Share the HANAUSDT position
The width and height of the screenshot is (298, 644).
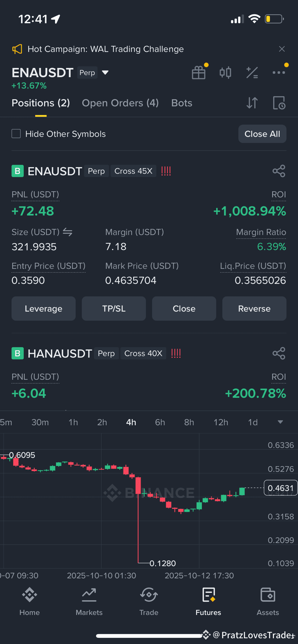click(279, 353)
